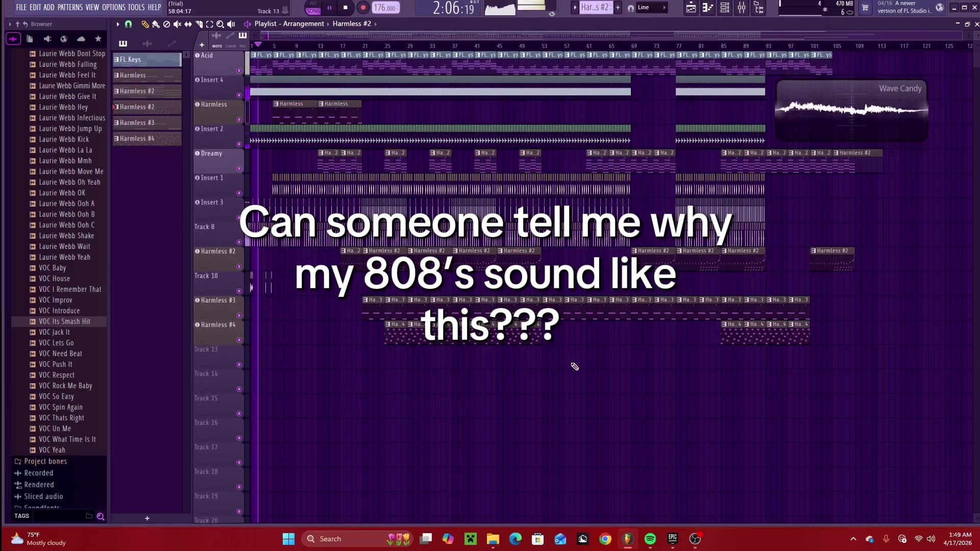Toggle mute switch on Track 13
This screenshot has height=551, width=980.
tap(239, 364)
